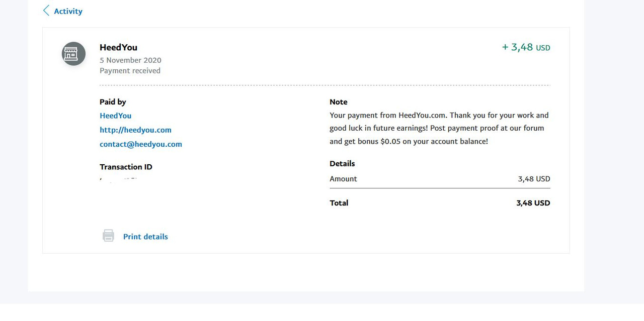Click the Amount row label
Image resolution: width=644 pixels, height=321 pixels.
pyautogui.click(x=343, y=179)
